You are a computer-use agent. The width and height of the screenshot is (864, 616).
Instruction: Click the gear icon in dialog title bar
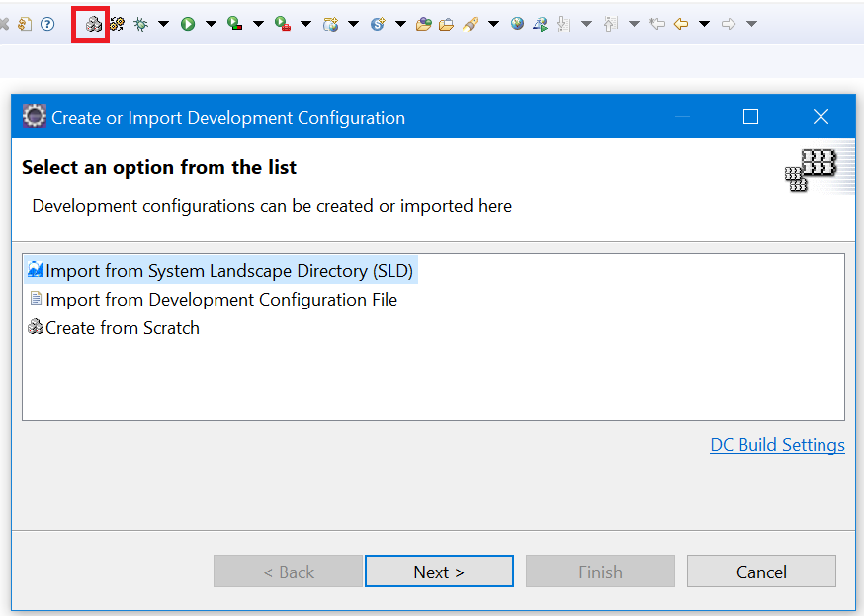[x=35, y=116]
